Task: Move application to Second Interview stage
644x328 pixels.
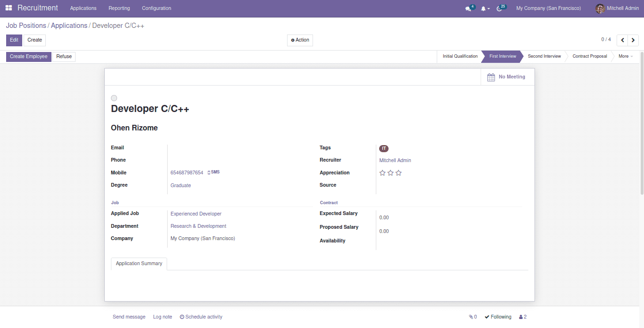Action: pyautogui.click(x=544, y=56)
